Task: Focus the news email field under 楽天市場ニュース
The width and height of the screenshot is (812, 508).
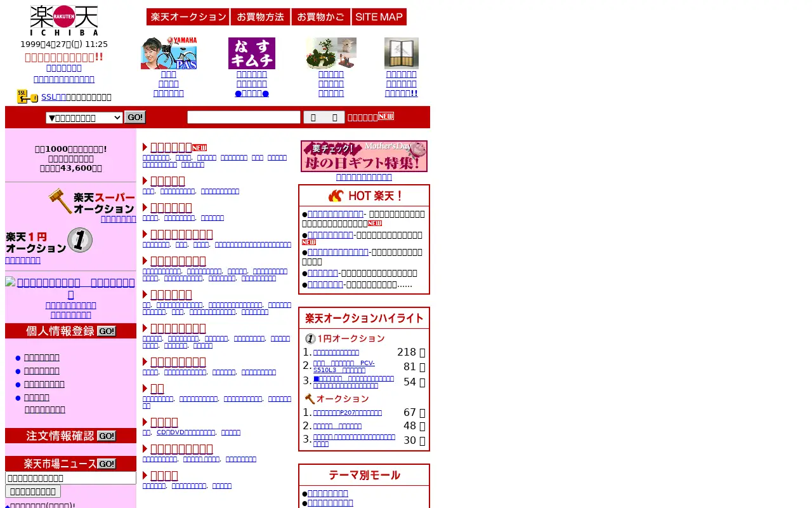Action: tap(70, 478)
